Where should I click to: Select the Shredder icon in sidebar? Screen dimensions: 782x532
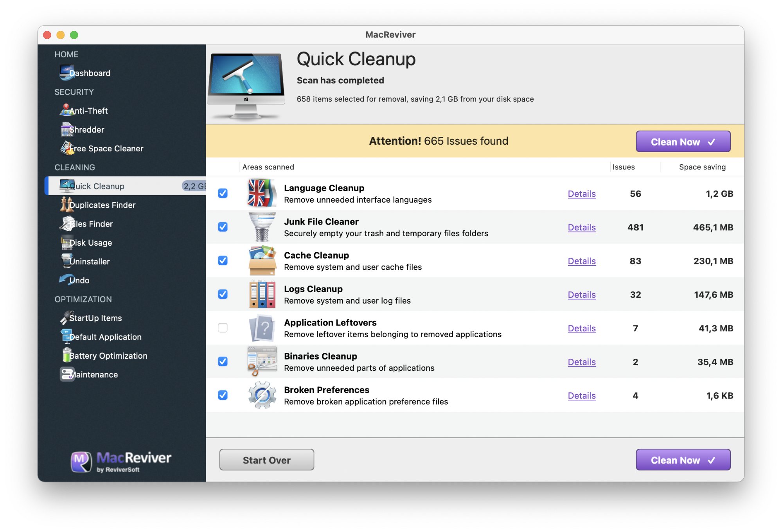67,129
